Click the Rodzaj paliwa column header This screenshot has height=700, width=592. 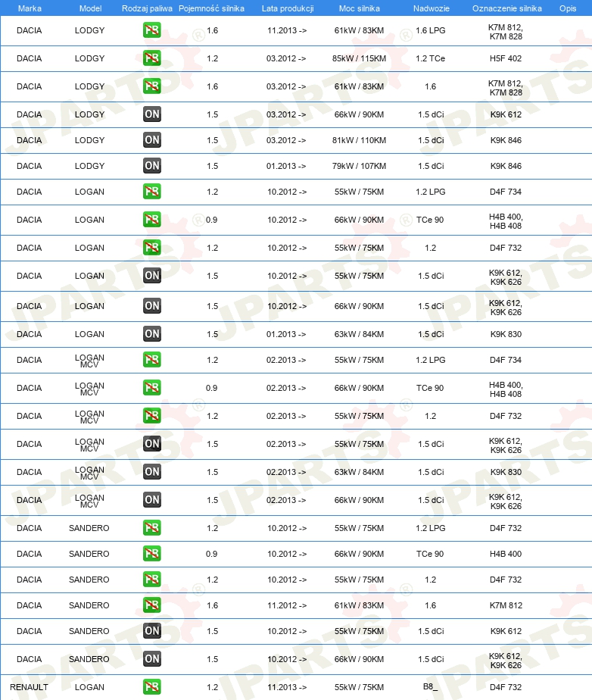(147, 8)
